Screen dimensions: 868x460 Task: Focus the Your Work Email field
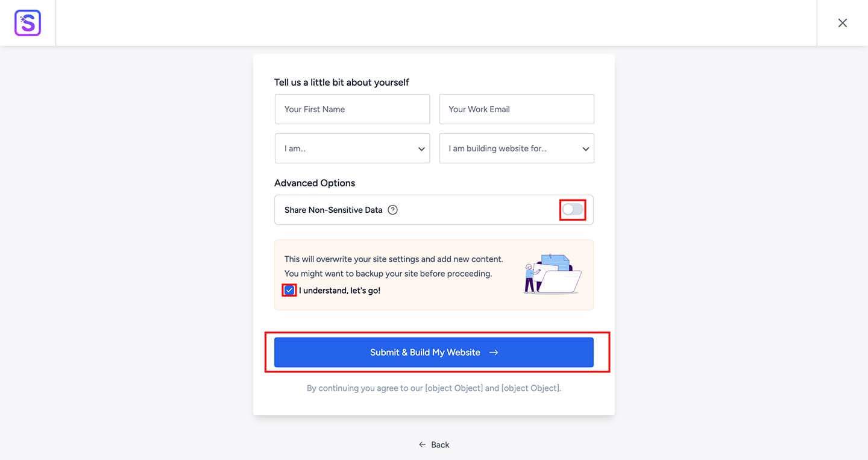coord(517,109)
